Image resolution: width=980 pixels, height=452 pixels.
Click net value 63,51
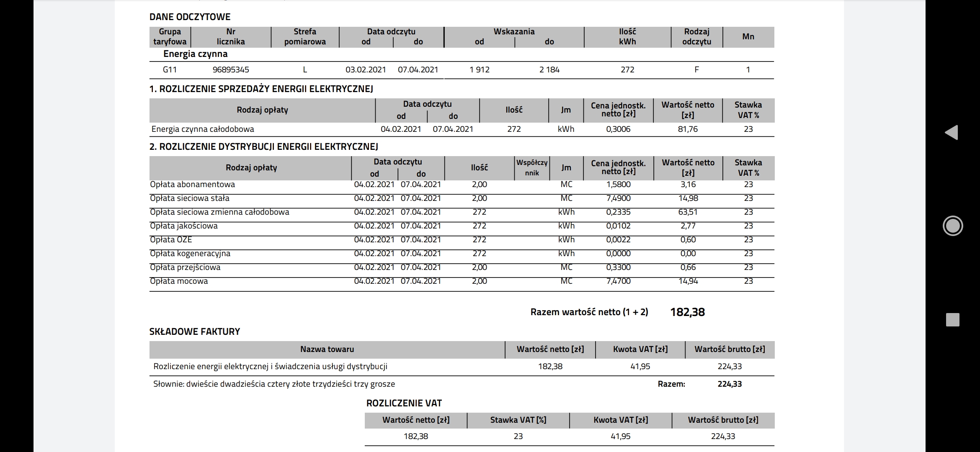[688, 212]
